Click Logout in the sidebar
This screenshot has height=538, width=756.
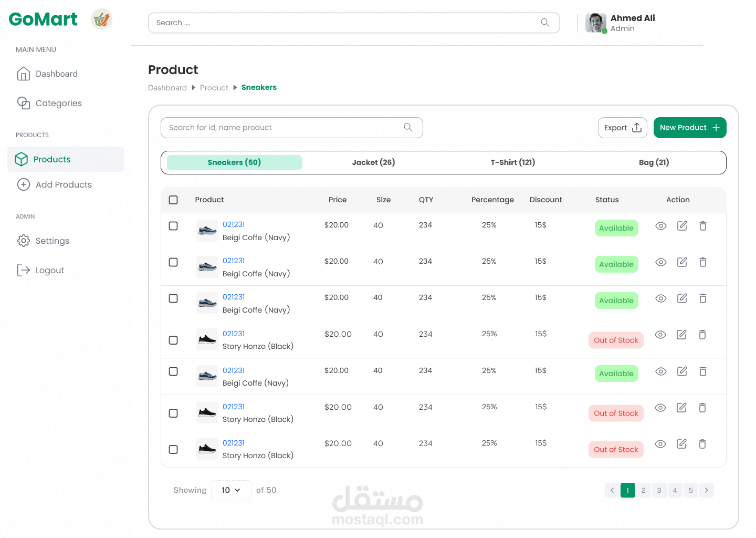(40, 271)
